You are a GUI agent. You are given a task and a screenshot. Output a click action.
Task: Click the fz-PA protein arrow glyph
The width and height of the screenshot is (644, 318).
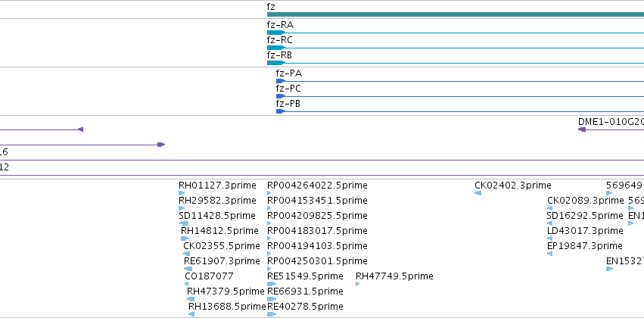(281, 81)
